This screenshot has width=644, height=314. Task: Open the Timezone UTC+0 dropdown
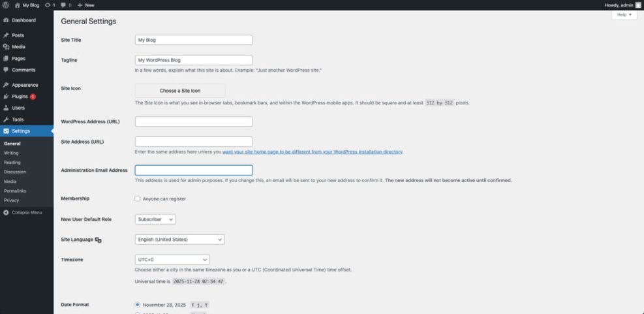point(172,260)
